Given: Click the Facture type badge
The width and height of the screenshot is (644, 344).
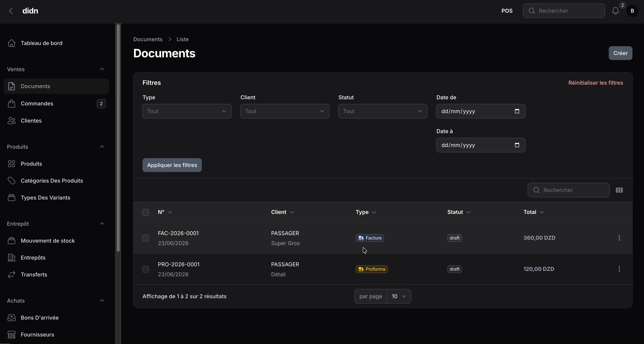Looking at the screenshot, I should point(370,238).
